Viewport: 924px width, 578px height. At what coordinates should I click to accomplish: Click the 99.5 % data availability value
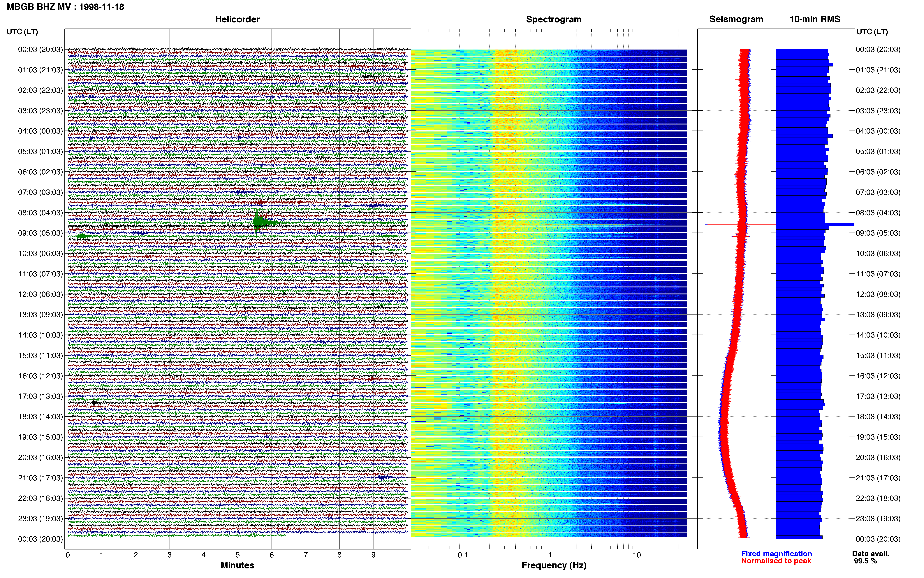(865, 561)
